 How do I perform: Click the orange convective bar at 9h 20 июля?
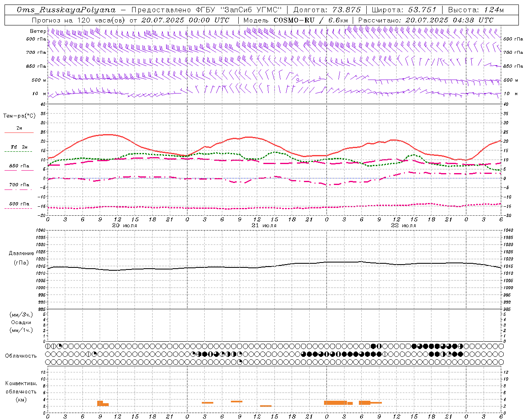point(100,404)
